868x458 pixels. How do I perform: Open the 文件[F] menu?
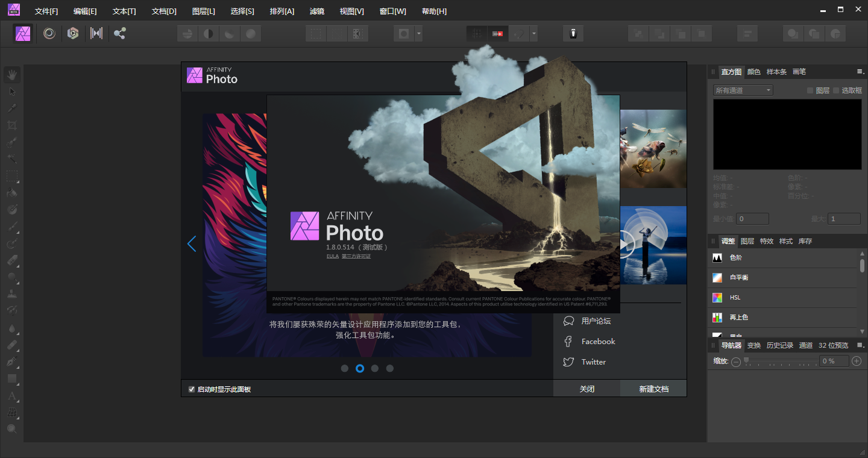(46, 11)
